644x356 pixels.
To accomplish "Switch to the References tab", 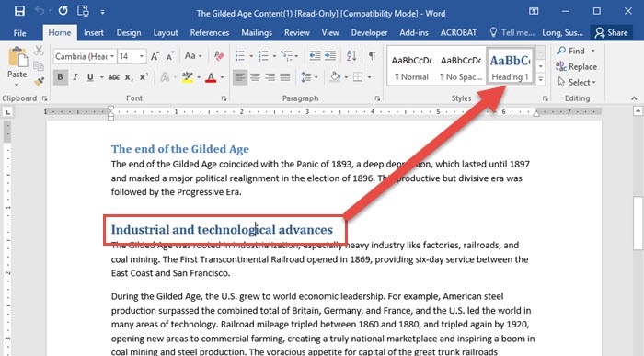I will point(210,33).
